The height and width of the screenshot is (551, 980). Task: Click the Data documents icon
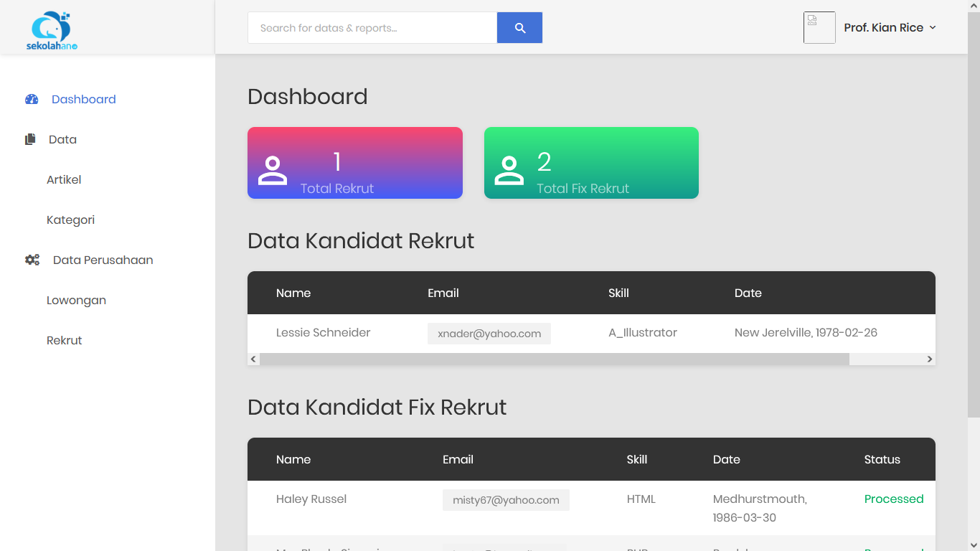(x=30, y=140)
